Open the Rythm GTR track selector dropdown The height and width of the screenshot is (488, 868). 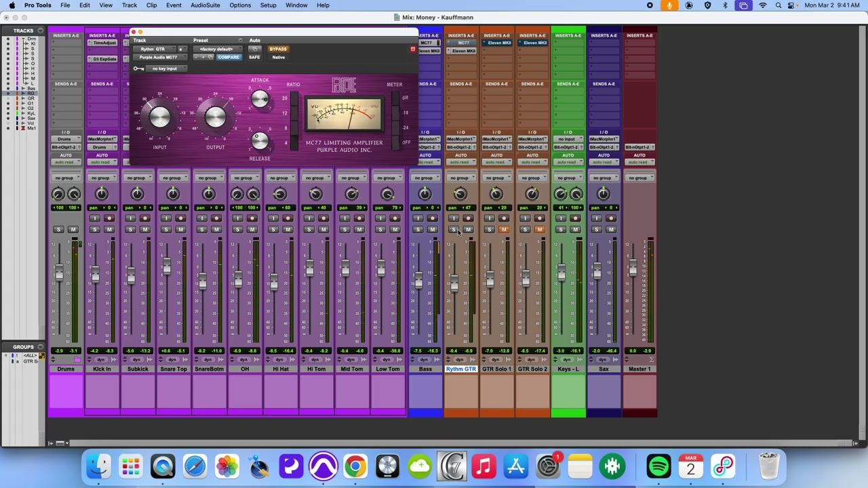[x=155, y=49]
